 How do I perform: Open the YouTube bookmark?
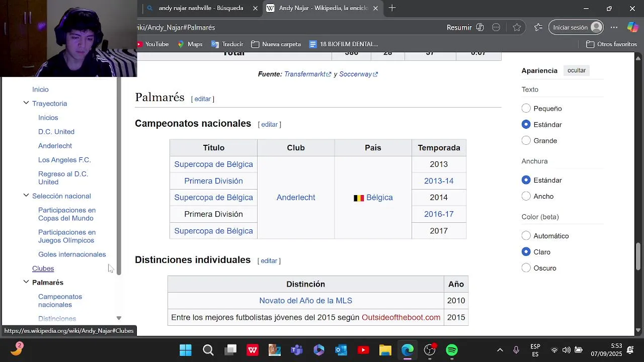(152, 44)
